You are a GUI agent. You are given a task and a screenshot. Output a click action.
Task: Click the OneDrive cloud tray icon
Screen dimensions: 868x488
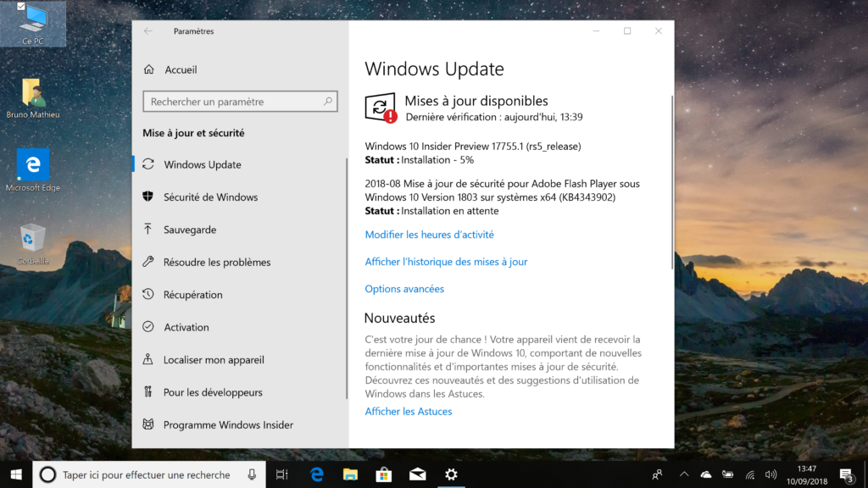click(706, 474)
